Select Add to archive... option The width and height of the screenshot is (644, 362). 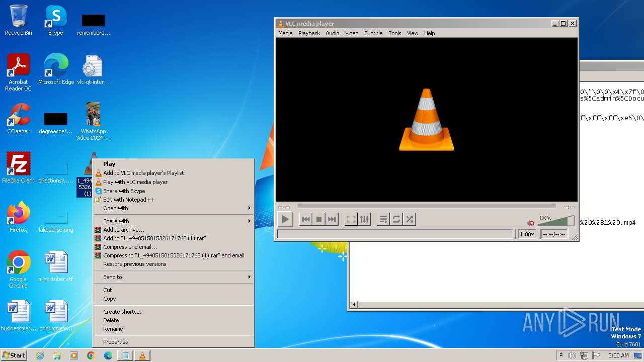[174, 230]
